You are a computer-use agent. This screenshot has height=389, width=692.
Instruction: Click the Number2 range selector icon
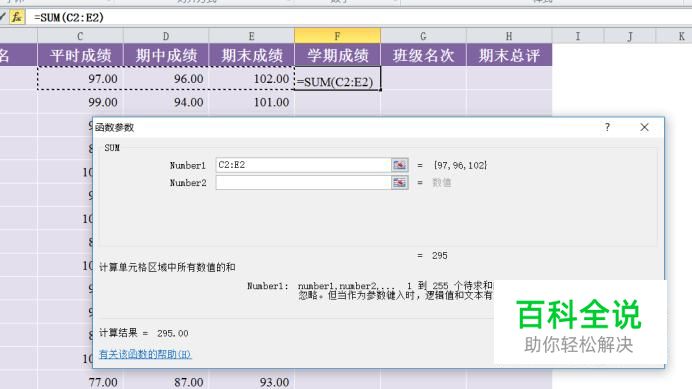(x=399, y=182)
